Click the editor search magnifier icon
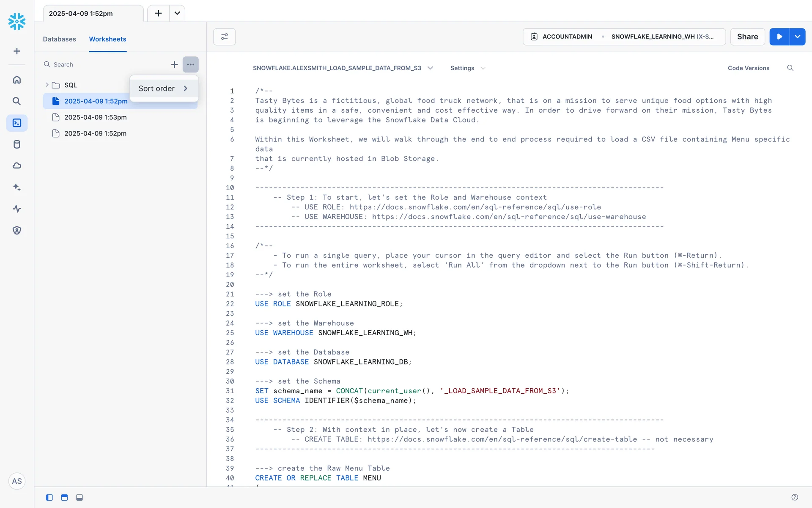This screenshot has height=508, width=812. [790, 68]
